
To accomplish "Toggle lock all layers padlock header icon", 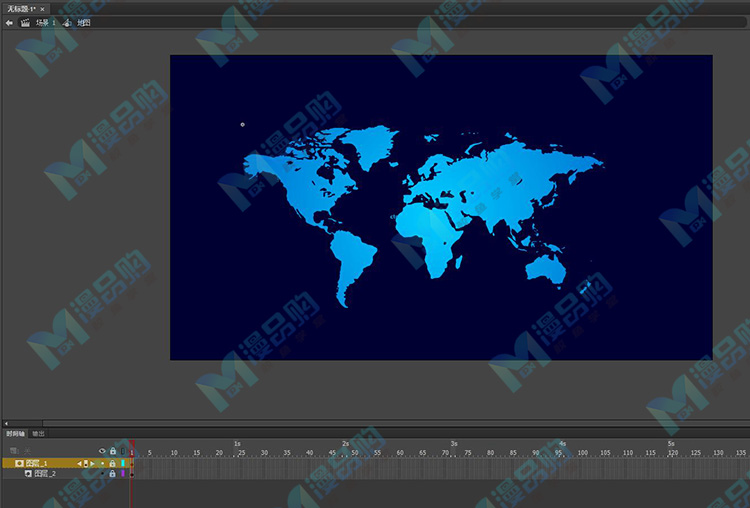I will 113,451.
